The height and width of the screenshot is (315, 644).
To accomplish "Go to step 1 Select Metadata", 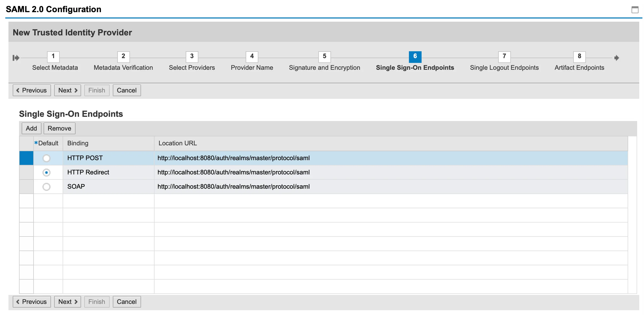I will pos(53,57).
